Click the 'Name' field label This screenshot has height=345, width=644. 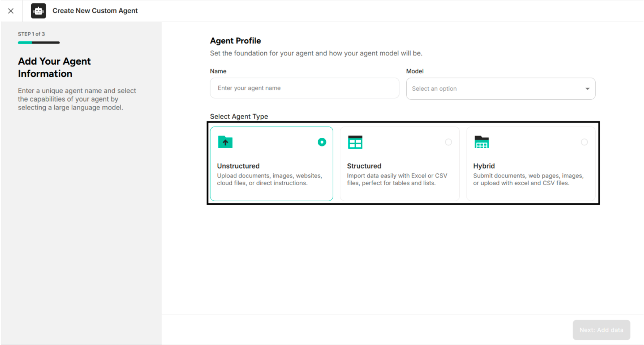point(218,71)
